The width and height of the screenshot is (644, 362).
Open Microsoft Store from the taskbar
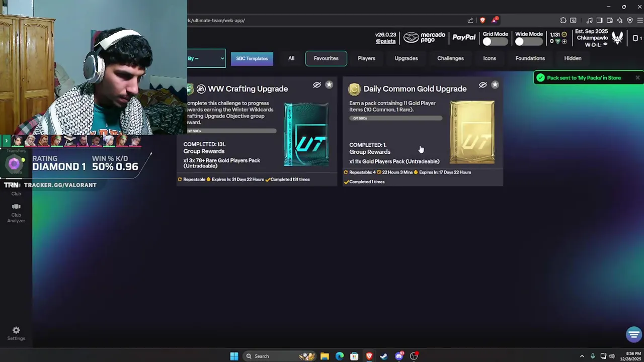(354, 356)
